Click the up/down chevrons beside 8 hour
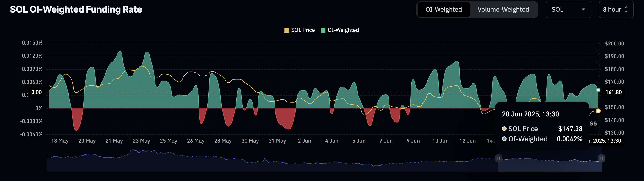 pyautogui.click(x=626, y=9)
